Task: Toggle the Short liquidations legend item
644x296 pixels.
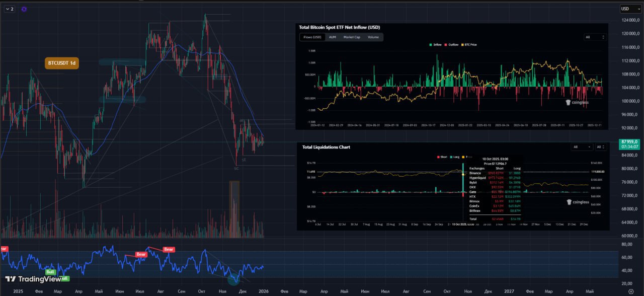Action: (x=441, y=157)
